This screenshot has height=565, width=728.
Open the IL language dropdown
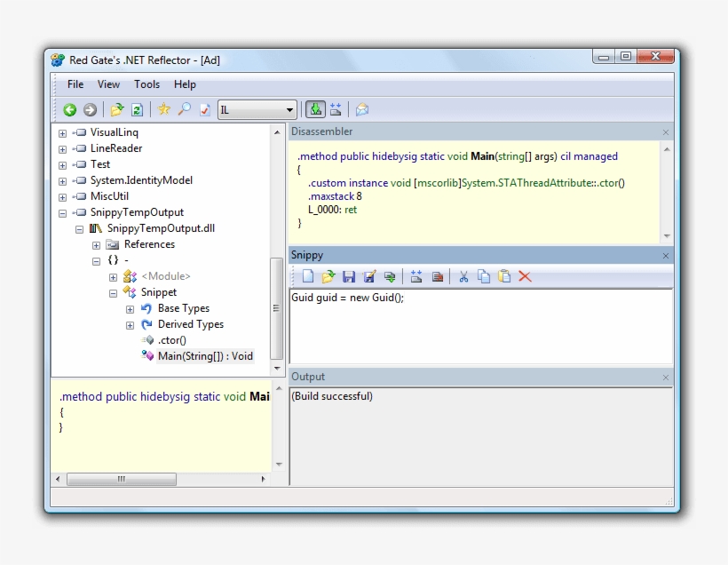pyautogui.click(x=289, y=110)
